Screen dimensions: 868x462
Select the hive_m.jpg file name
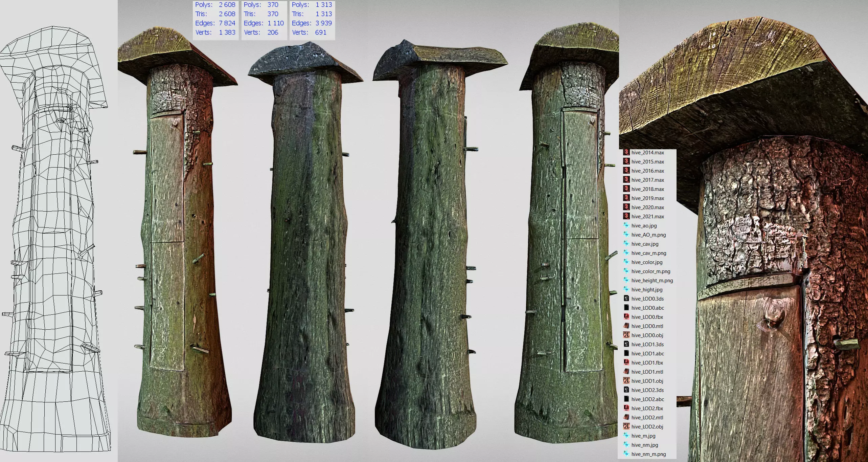click(643, 436)
